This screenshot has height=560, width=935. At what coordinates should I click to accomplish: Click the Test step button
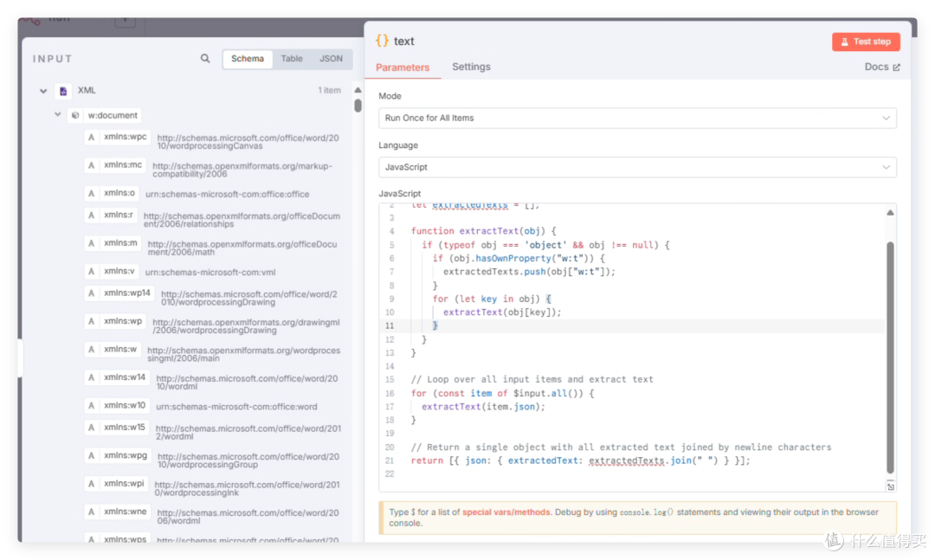point(866,42)
